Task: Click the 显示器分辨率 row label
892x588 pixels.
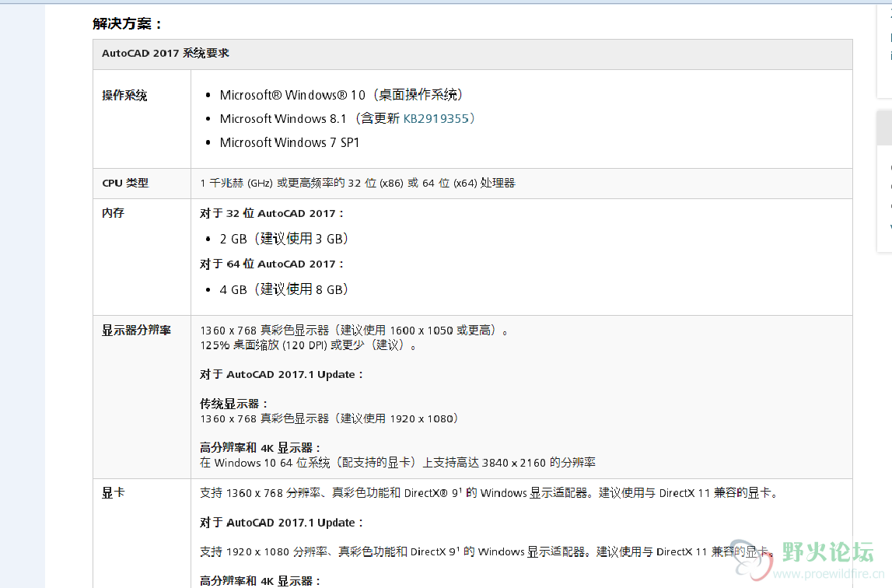Action: (137, 330)
